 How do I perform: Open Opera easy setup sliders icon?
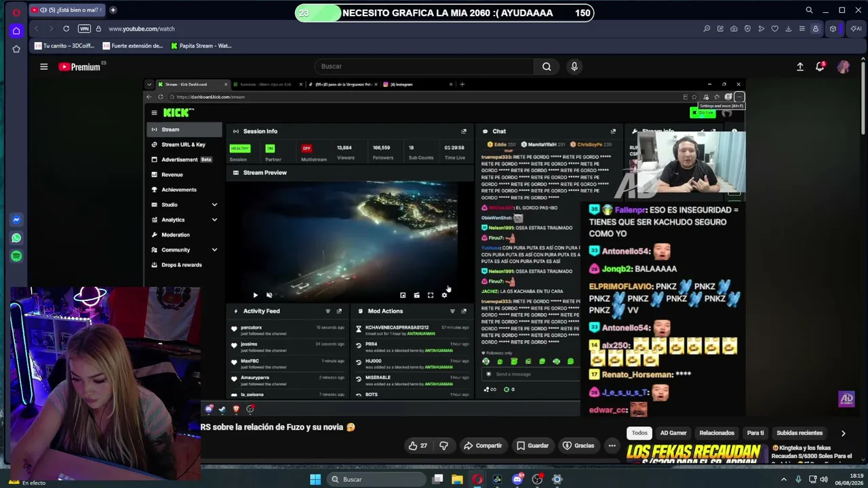pos(802,28)
